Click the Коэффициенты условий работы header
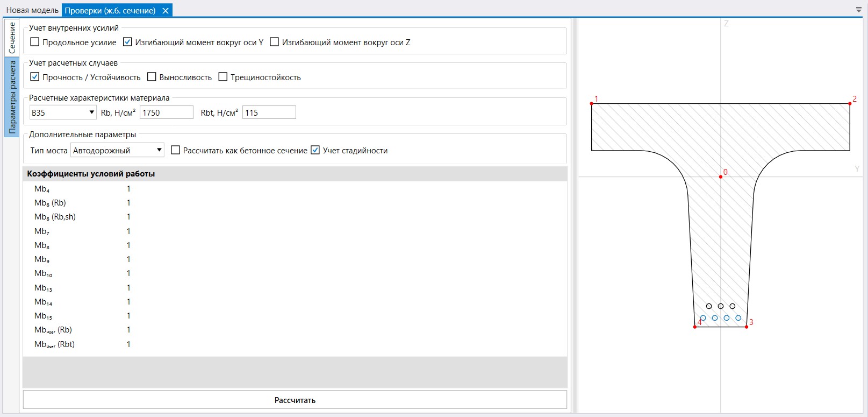Viewport: 868px width, 417px height. point(295,174)
